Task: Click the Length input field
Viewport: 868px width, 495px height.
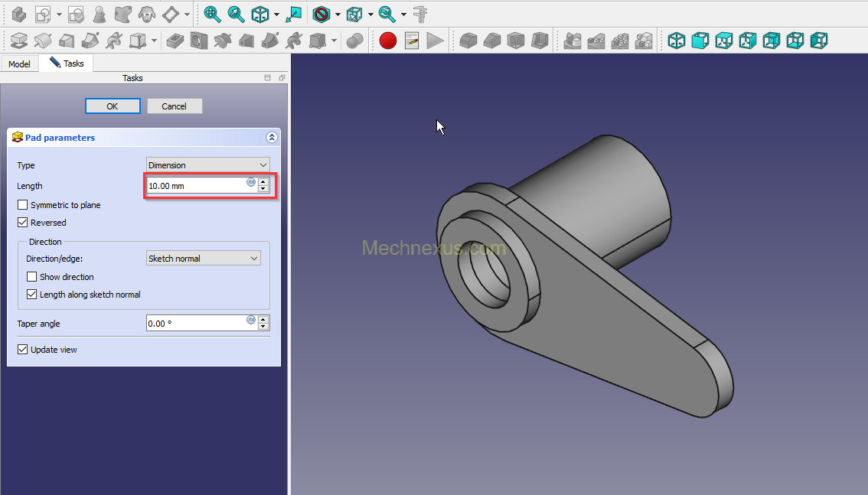Action: [x=196, y=186]
